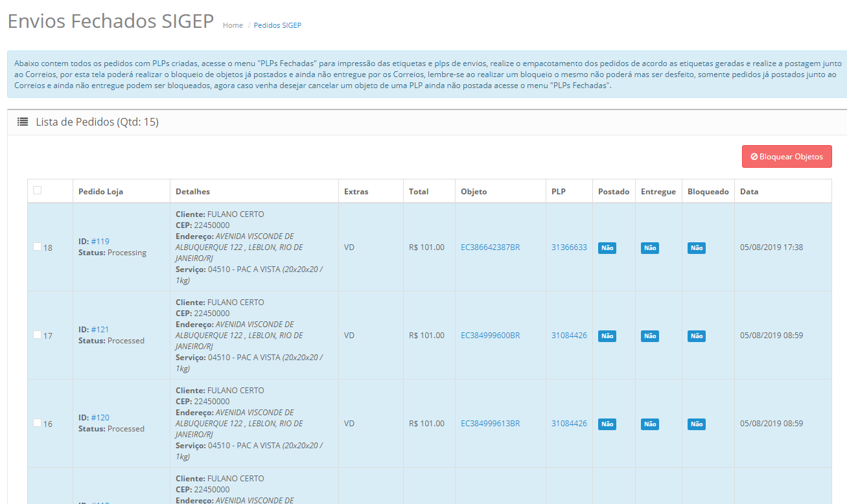Open tracking object EC384999600BR

491,336
